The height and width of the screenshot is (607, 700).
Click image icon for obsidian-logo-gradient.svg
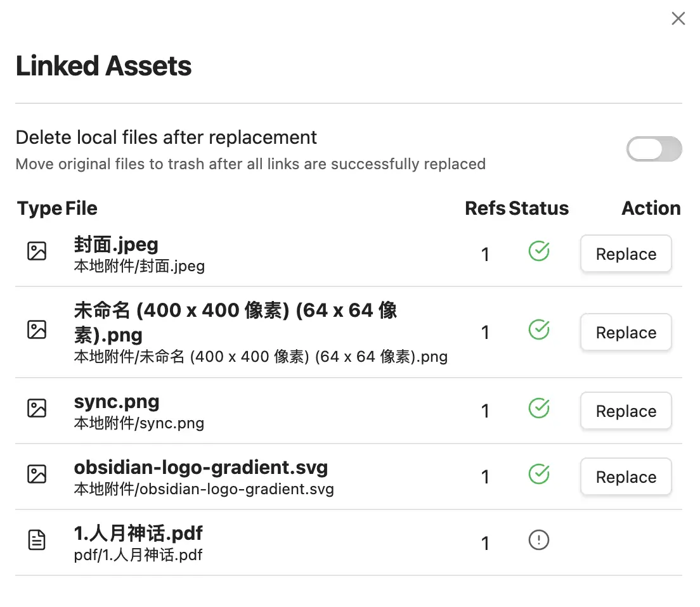point(37,474)
